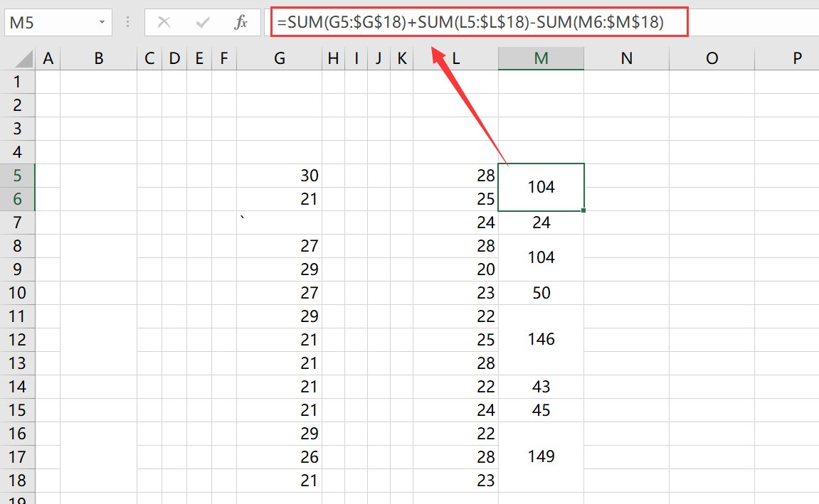Image resolution: width=819 pixels, height=504 pixels.
Task: Click the Cancel (X) formula bar icon
Action: tap(164, 23)
